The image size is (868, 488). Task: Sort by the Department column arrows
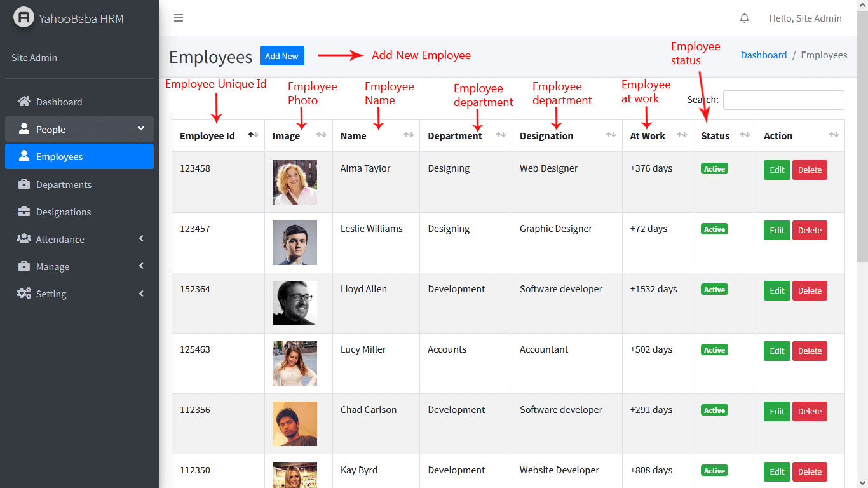click(501, 135)
